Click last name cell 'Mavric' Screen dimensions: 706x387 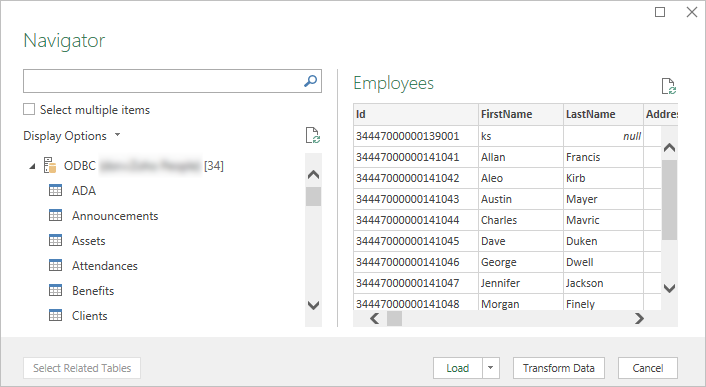(603, 220)
